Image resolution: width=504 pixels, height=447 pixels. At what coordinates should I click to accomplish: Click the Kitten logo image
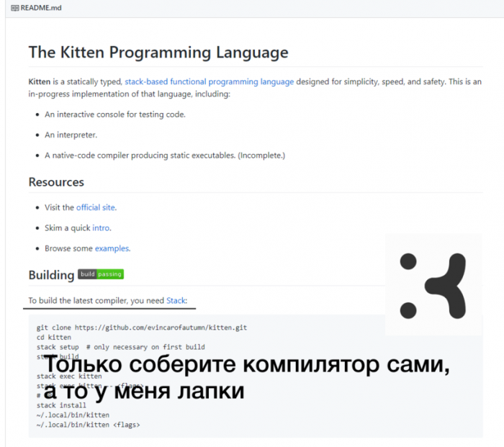(x=433, y=285)
